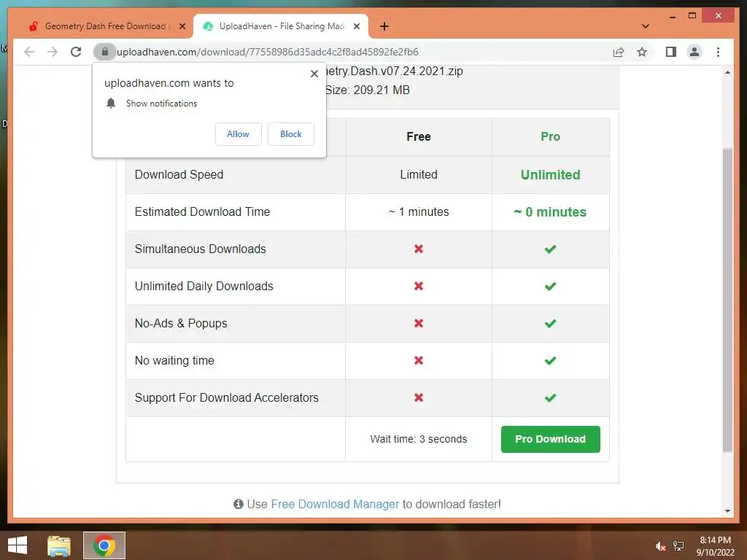Viewport: 747px width, 560px height.
Task: Click the Simultaneous Downloads label
Action: 201,249
